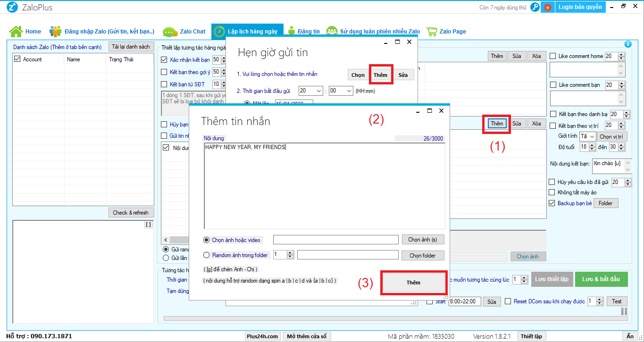Open the Zalo Page tab
Viewport: 644px width, 342px height.
446,32
